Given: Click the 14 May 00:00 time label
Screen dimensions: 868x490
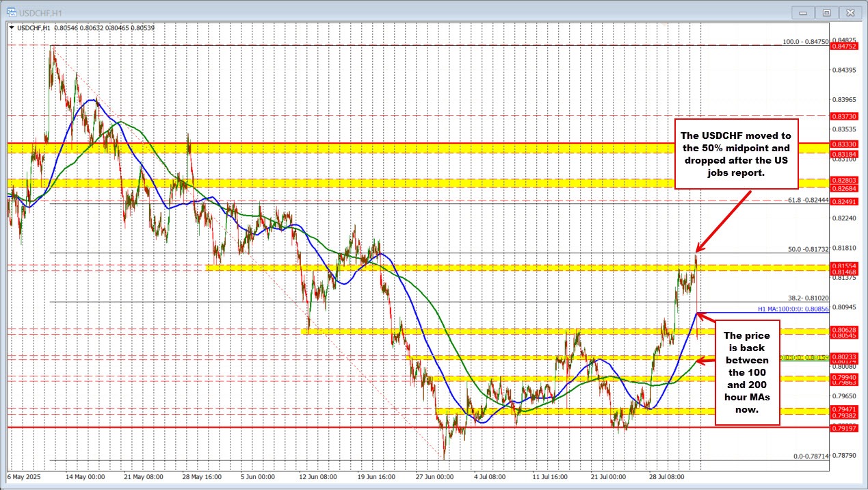Looking at the screenshot, I should [84, 476].
